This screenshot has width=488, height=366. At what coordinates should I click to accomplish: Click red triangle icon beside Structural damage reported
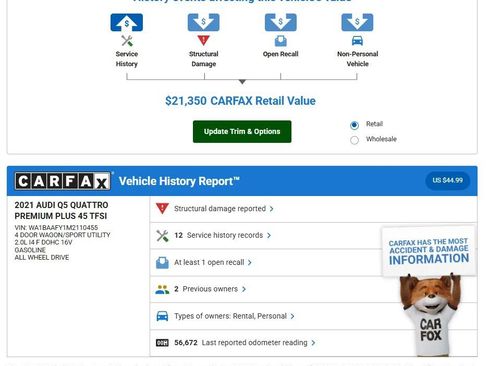[x=162, y=208]
